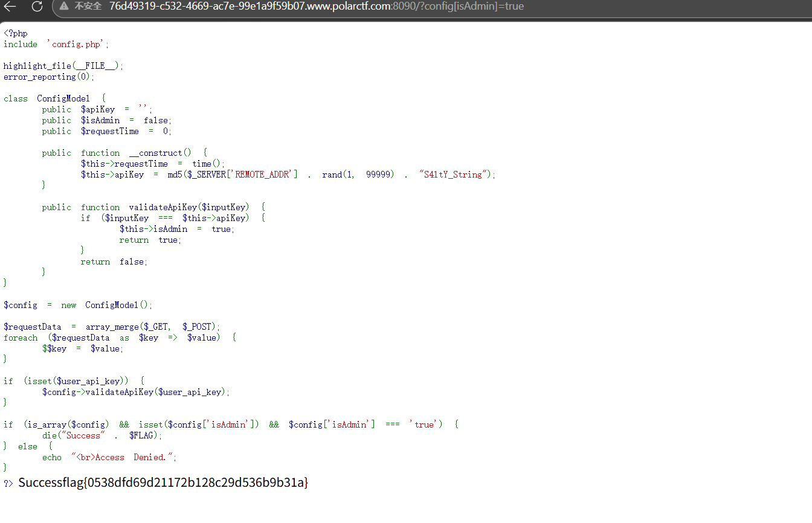Go back with the browser back arrow

(10, 7)
